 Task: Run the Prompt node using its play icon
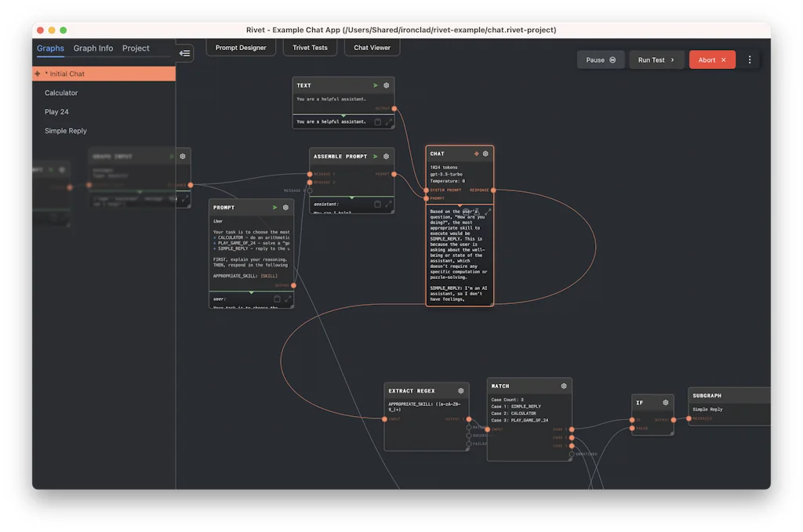click(274, 207)
